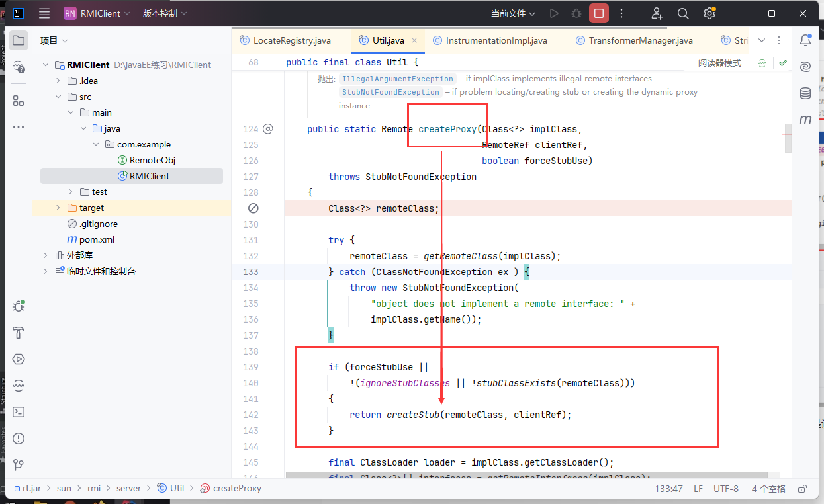The height and width of the screenshot is (504, 824).
Task: Open the 版本控制 dropdown
Action: (x=165, y=13)
